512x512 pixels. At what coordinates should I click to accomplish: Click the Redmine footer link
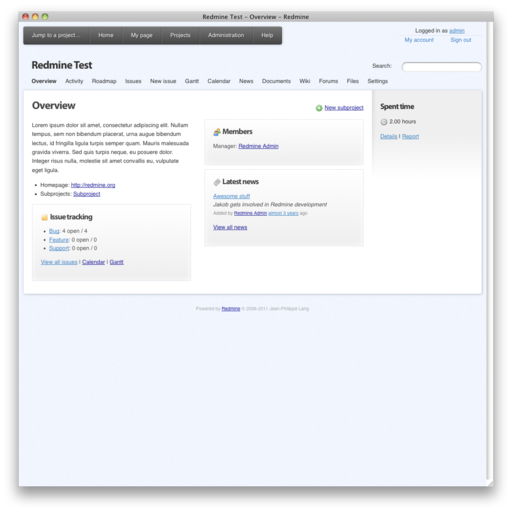pos(231,309)
